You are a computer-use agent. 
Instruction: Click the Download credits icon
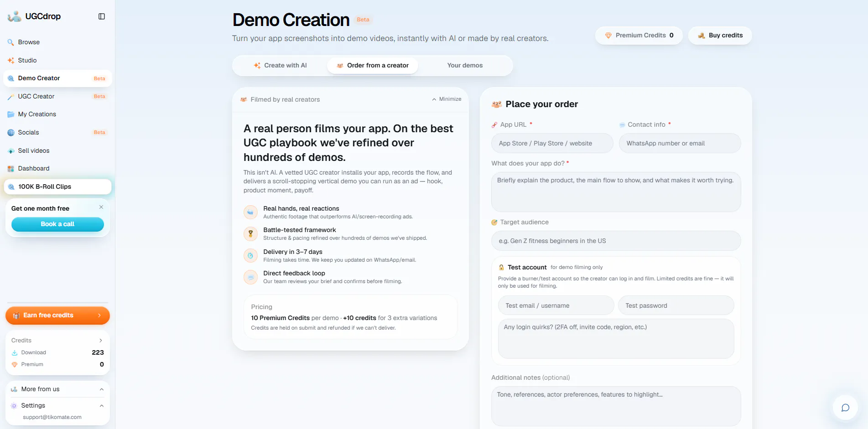pyautogui.click(x=15, y=353)
